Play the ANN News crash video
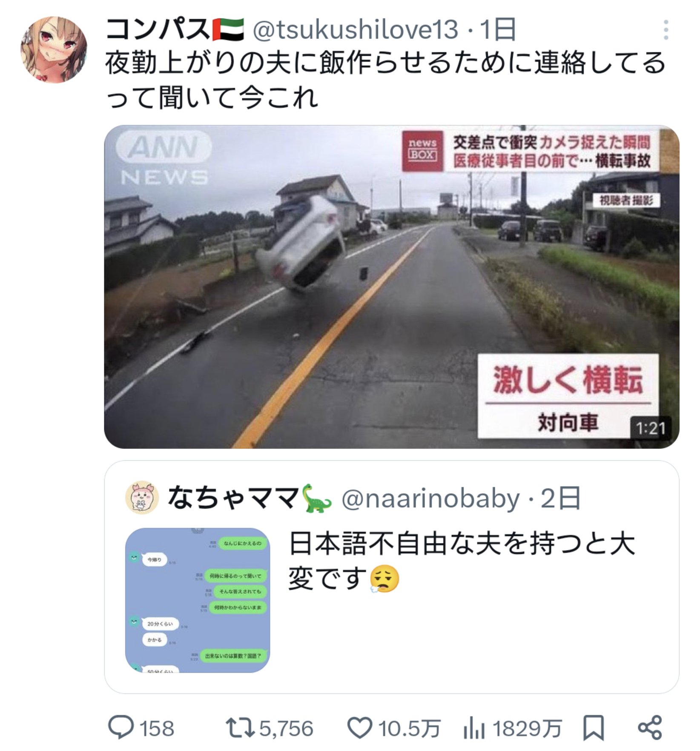The width and height of the screenshot is (700, 751). (x=391, y=287)
